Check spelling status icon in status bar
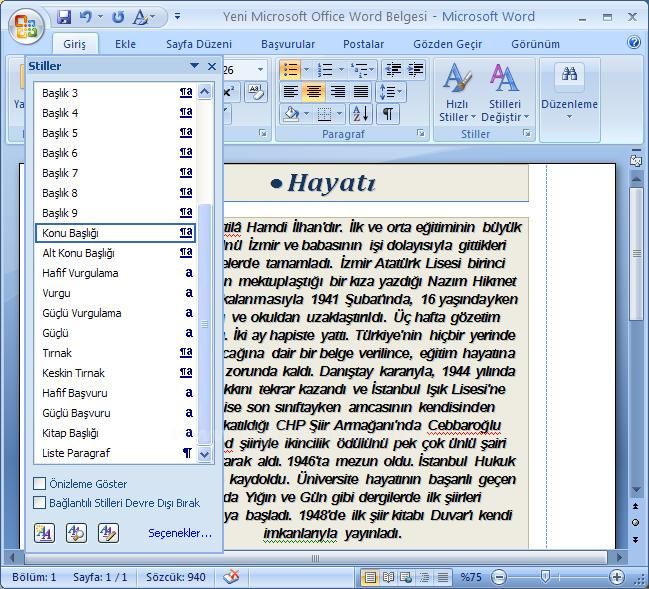 (x=231, y=577)
